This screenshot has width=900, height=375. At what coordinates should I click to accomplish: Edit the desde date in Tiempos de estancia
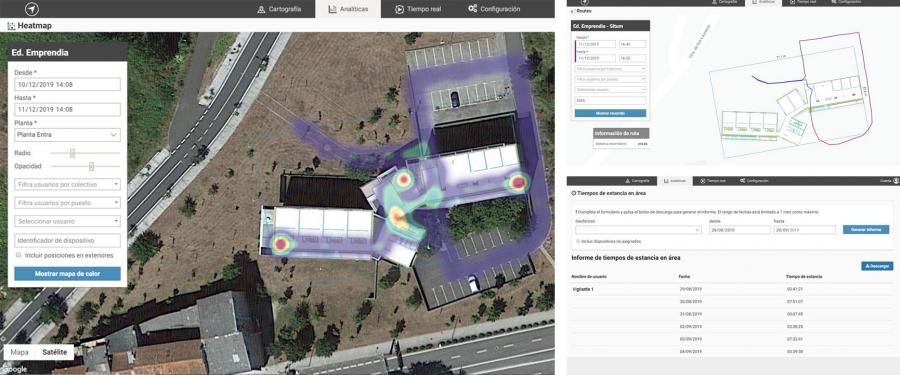[x=739, y=230]
